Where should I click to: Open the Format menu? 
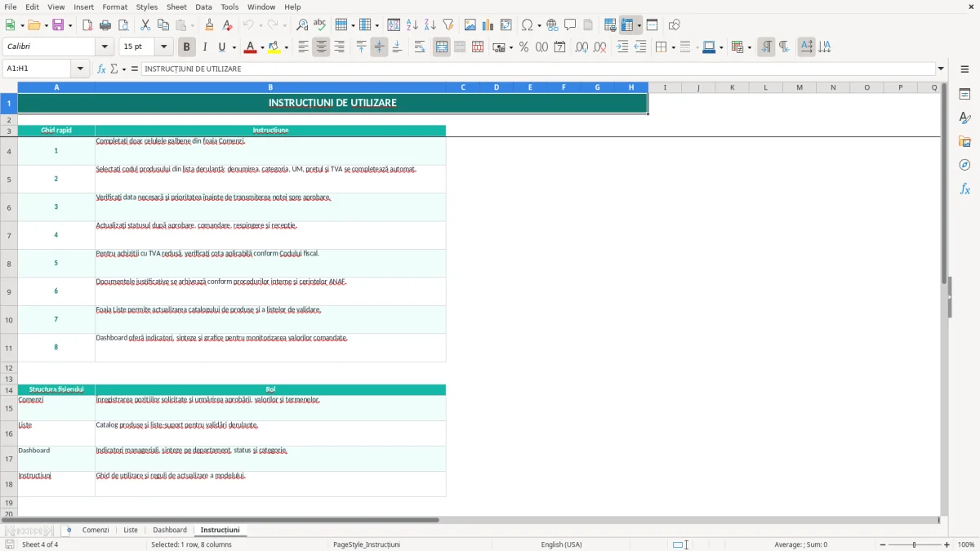click(x=114, y=7)
